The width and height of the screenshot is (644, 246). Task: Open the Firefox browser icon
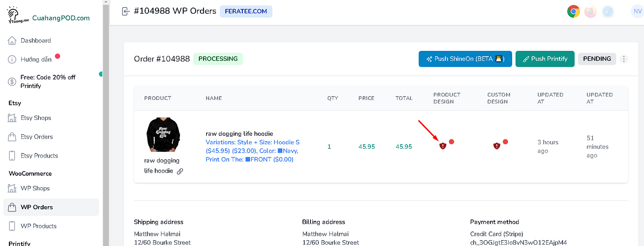click(590, 12)
